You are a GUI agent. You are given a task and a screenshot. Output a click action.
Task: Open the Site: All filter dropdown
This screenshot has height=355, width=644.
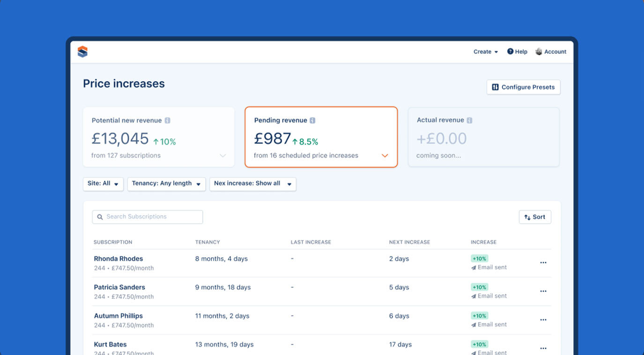[103, 184]
